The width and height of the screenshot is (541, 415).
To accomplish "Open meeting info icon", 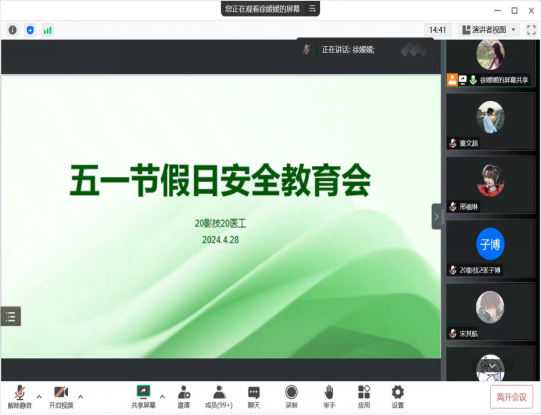I will 12,30.
